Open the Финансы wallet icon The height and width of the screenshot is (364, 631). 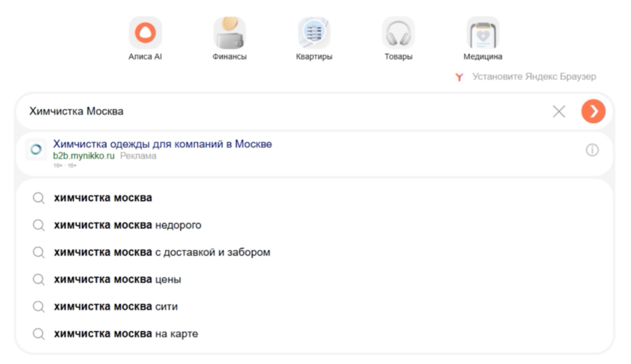click(229, 33)
